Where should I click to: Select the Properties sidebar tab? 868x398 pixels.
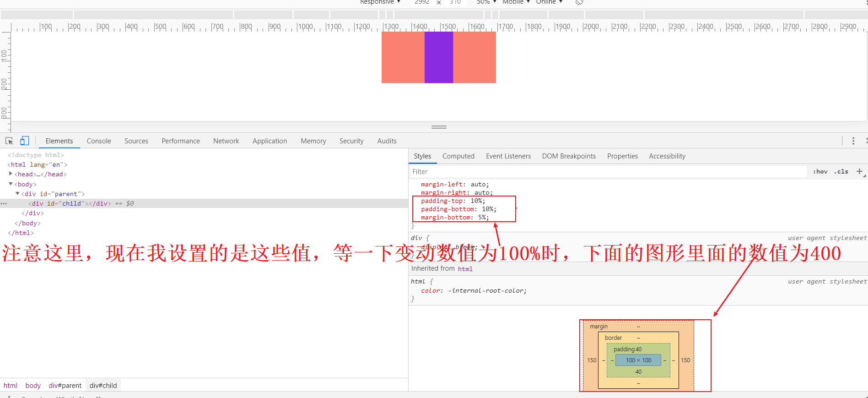click(x=622, y=156)
